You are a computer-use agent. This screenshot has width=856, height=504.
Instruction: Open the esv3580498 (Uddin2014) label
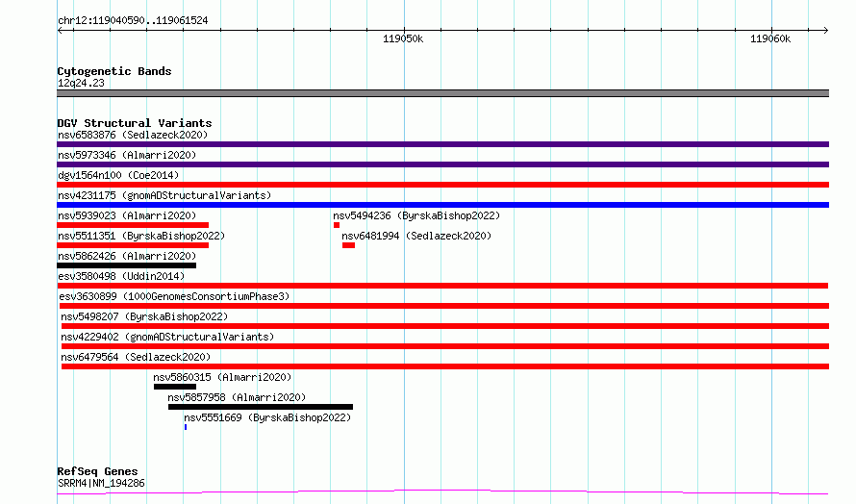(x=121, y=276)
